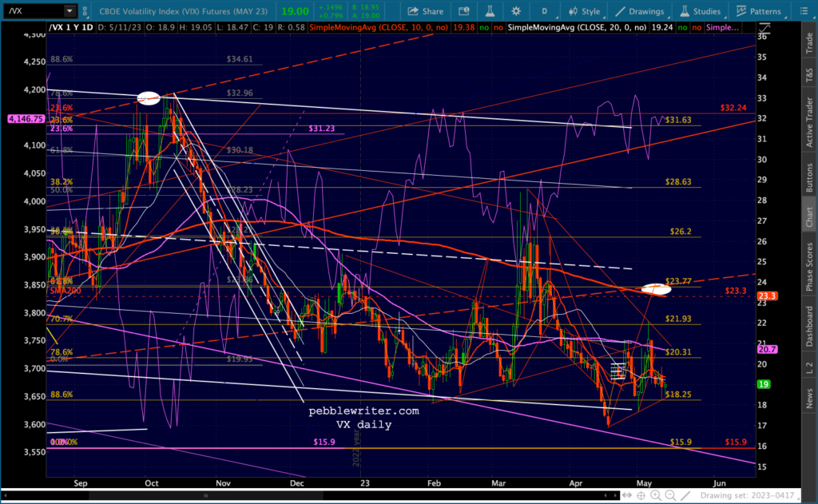Select the Chart sidebar tab
This screenshot has height=504, width=818.
pyautogui.click(x=809, y=217)
